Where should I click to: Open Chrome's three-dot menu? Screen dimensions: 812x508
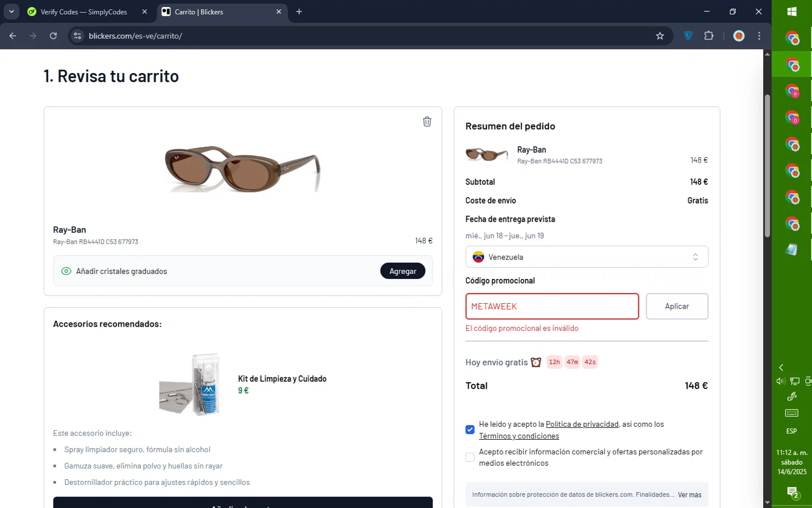(759, 36)
